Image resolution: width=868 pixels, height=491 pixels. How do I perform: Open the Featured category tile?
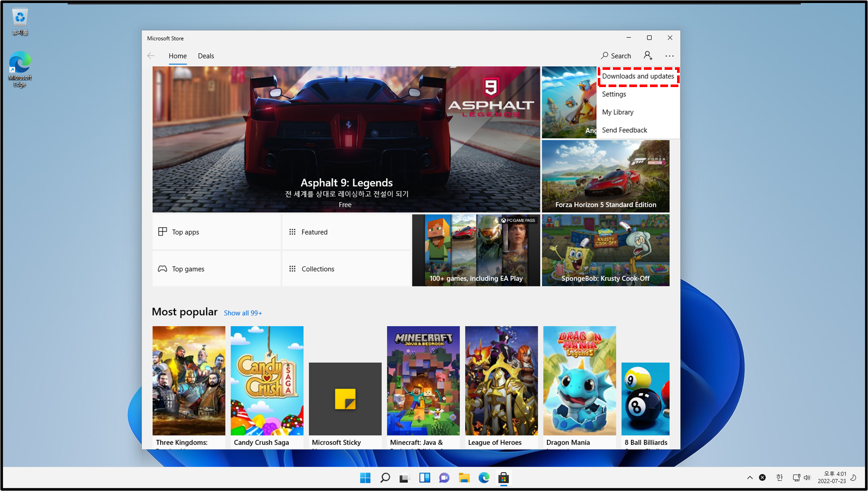[346, 232]
